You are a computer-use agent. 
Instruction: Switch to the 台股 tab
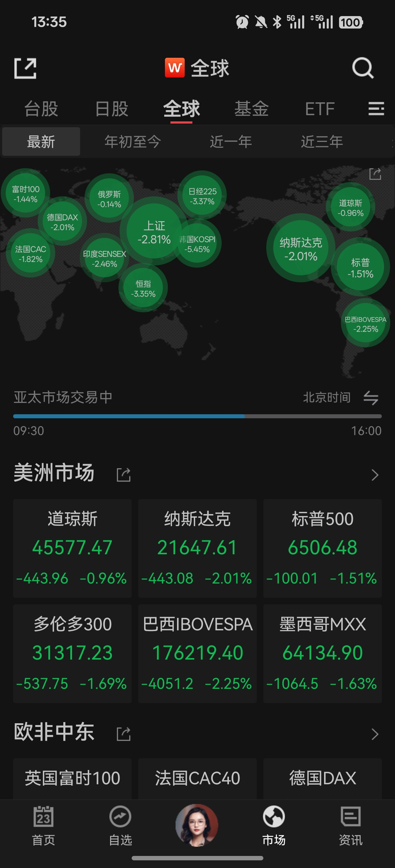click(x=41, y=109)
